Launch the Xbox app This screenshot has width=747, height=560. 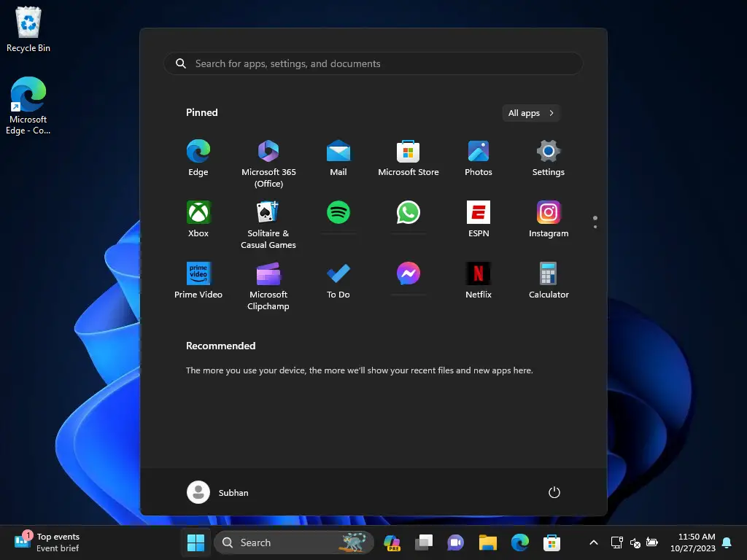click(x=198, y=219)
